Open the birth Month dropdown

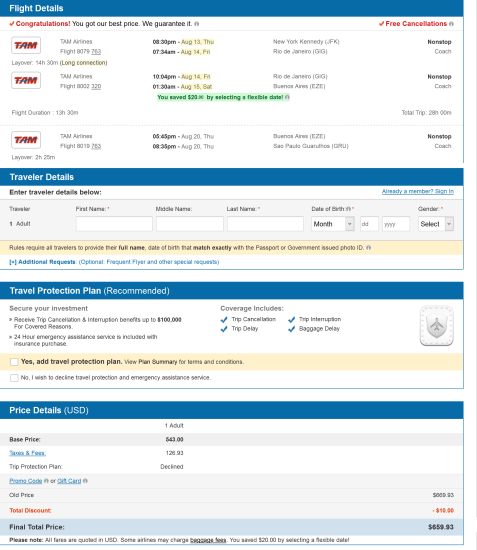pos(332,224)
